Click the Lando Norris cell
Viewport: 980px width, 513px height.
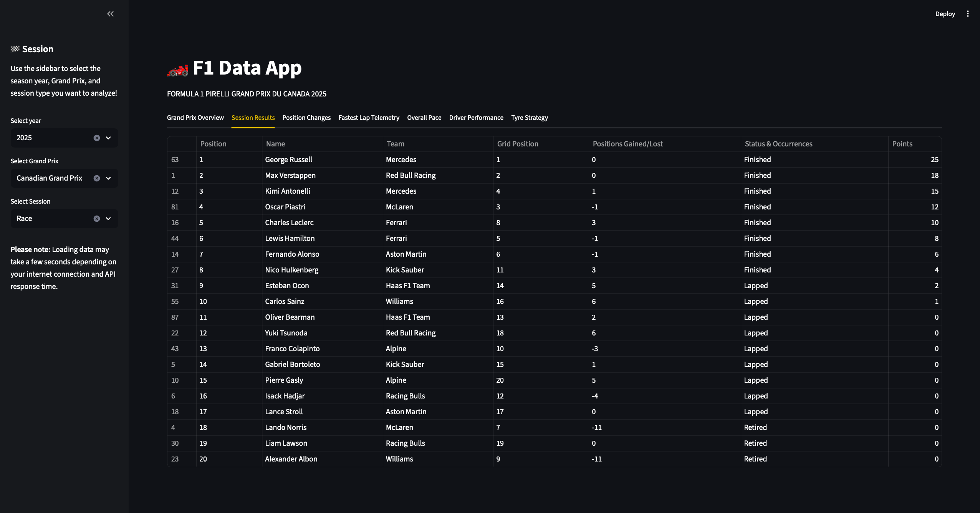pyautogui.click(x=323, y=427)
